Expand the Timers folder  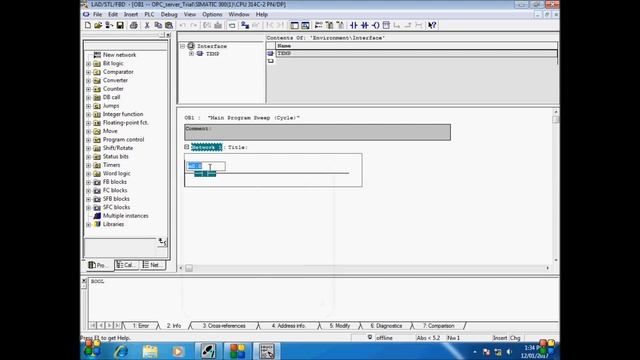89,165
